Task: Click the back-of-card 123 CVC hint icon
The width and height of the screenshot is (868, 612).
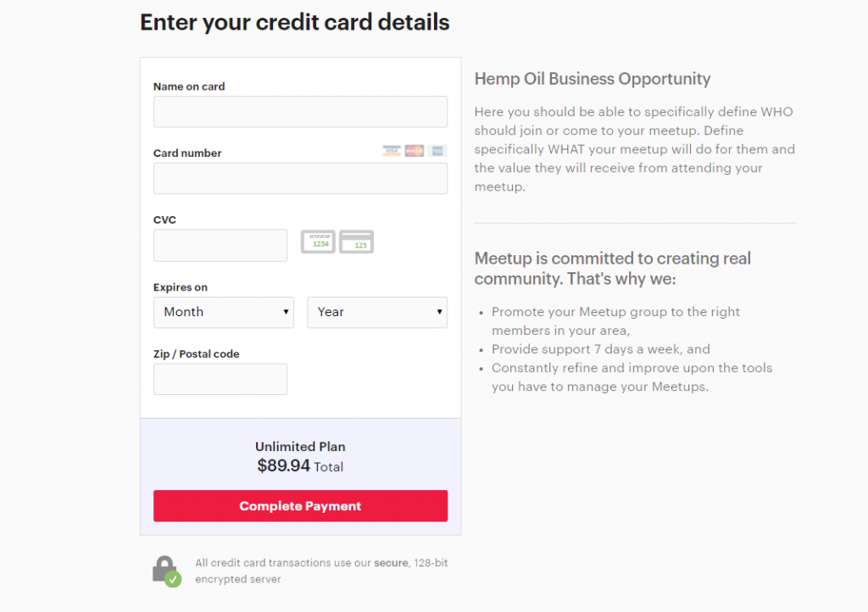Action: pos(355,242)
